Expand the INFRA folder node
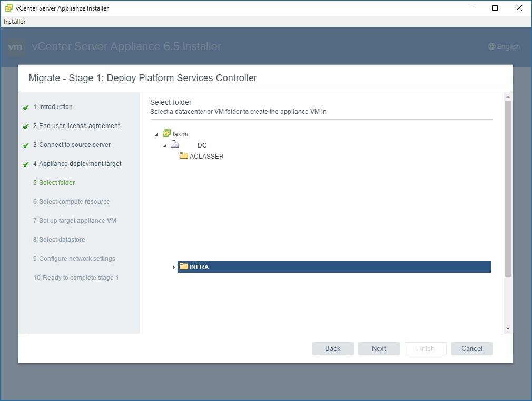532x401 pixels. (x=174, y=267)
